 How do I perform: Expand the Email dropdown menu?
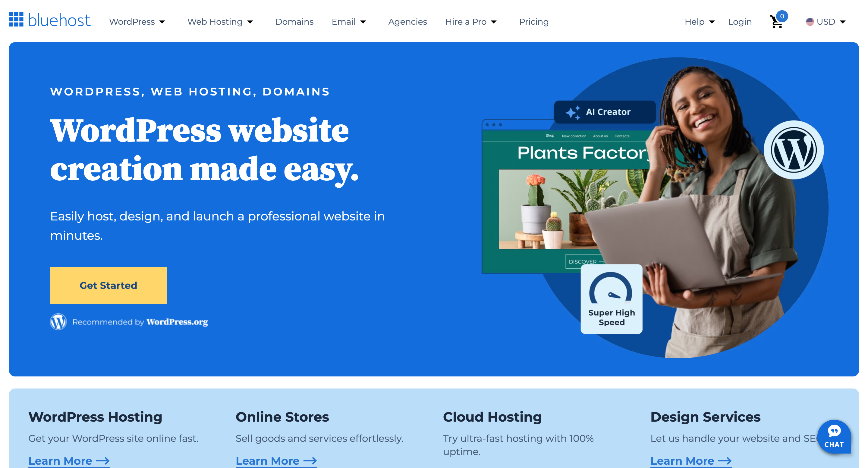[x=349, y=22]
